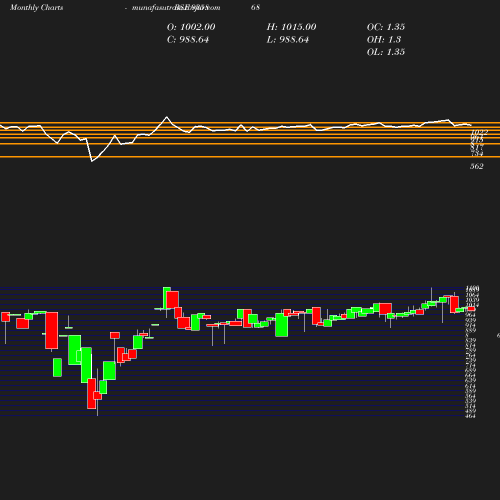Select the open value "O: 1002.00"

(x=191, y=27)
